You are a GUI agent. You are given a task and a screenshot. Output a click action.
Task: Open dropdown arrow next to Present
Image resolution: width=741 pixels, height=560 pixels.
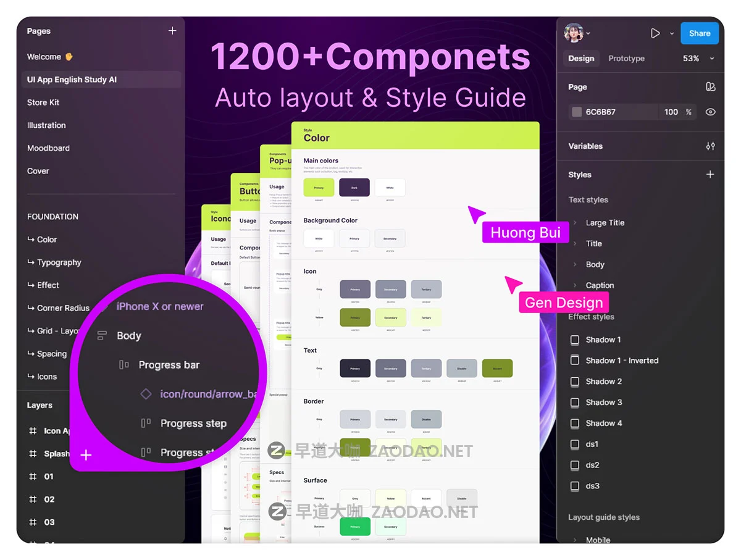pos(672,33)
